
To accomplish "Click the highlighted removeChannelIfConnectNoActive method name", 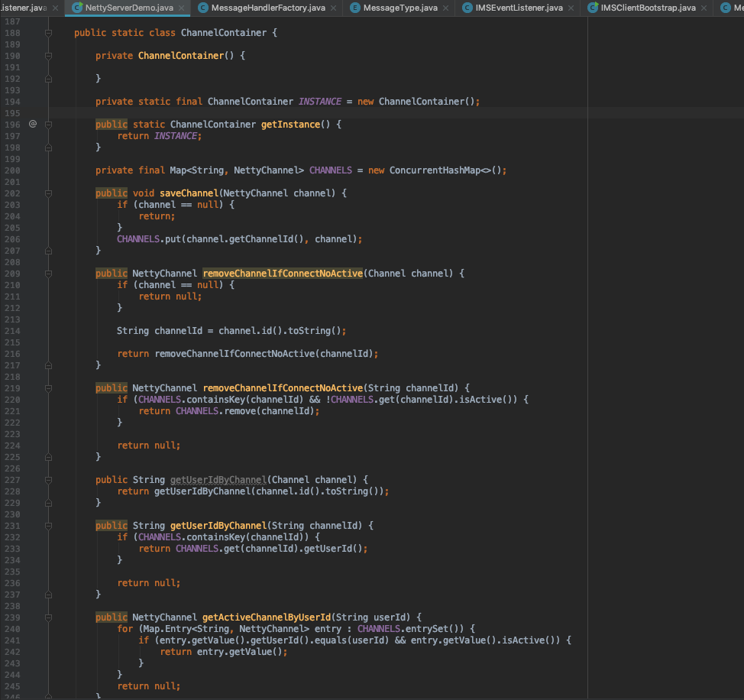I will 284,273.
